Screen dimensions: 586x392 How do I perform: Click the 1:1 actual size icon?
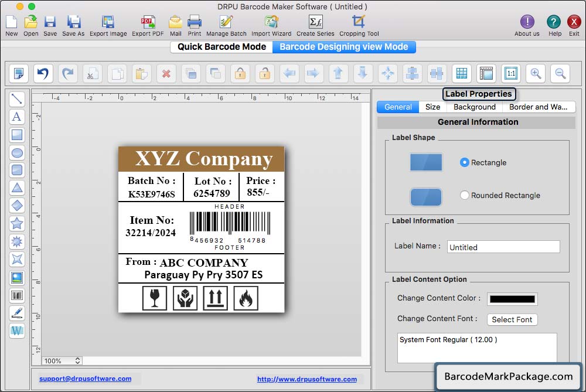pos(511,73)
